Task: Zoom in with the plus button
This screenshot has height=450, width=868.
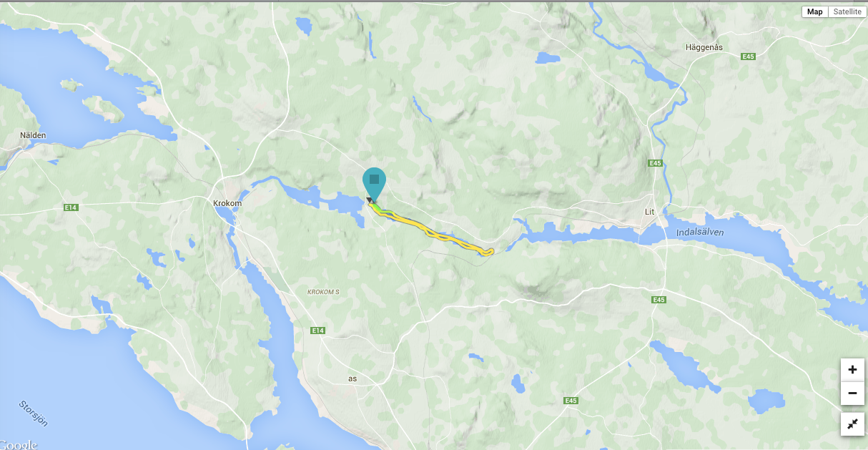Action: coord(852,370)
